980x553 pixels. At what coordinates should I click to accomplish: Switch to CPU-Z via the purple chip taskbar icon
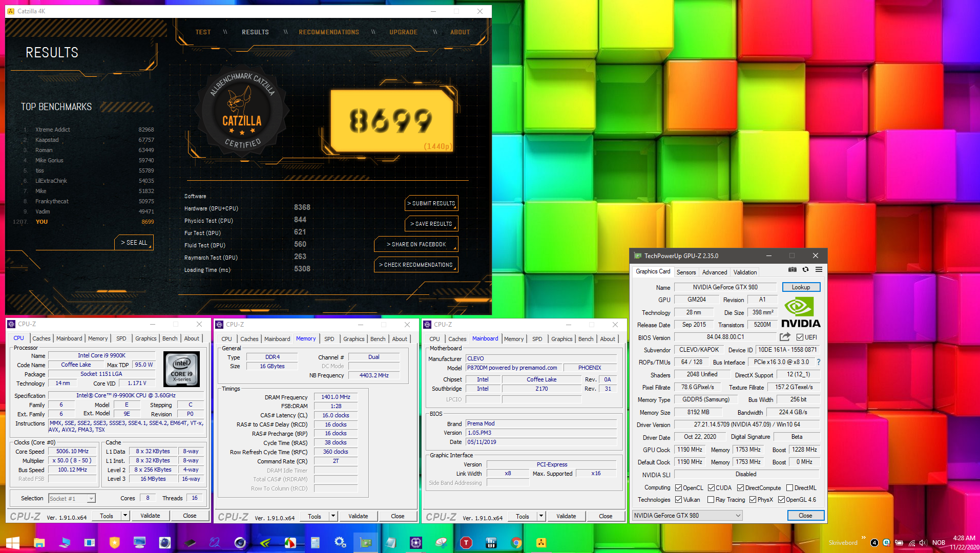415,543
